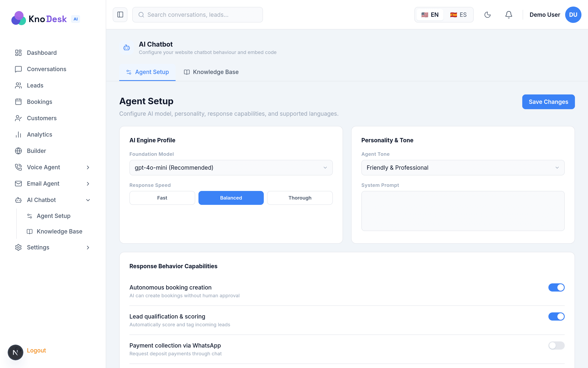Expand the Settings menu
The height and width of the screenshot is (368, 588).
[x=53, y=248]
